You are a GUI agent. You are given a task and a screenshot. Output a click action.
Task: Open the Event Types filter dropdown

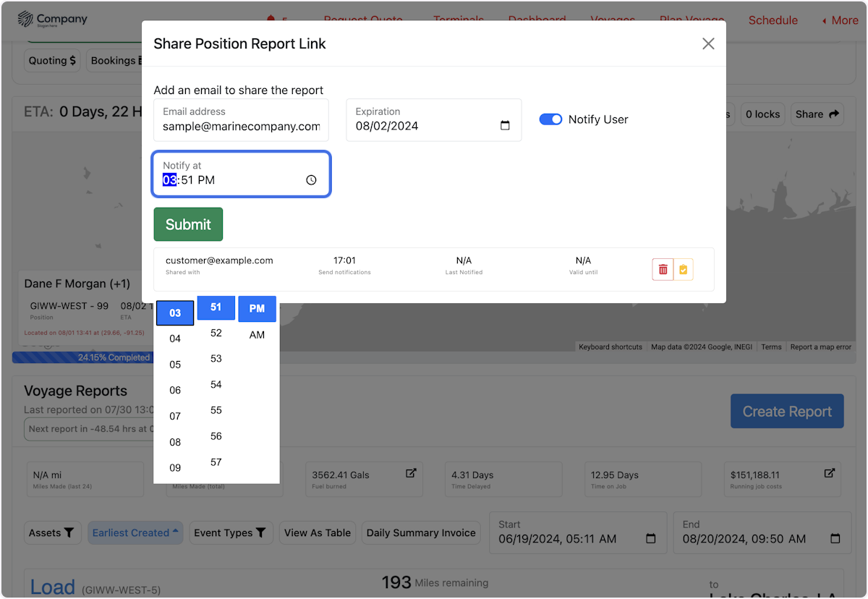(x=231, y=532)
